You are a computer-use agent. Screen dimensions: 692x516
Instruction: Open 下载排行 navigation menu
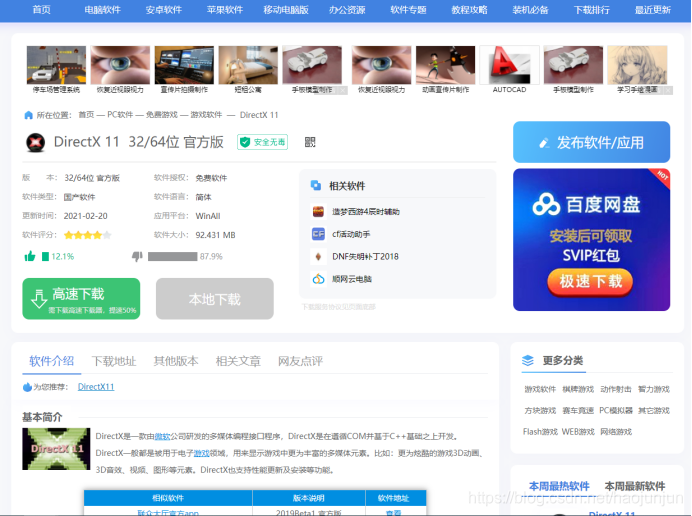click(591, 10)
